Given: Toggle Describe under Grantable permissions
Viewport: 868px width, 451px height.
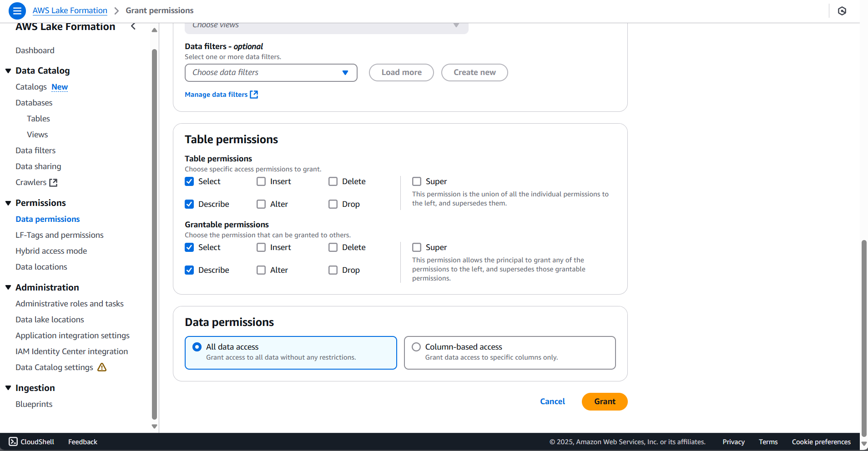Looking at the screenshot, I should point(189,270).
